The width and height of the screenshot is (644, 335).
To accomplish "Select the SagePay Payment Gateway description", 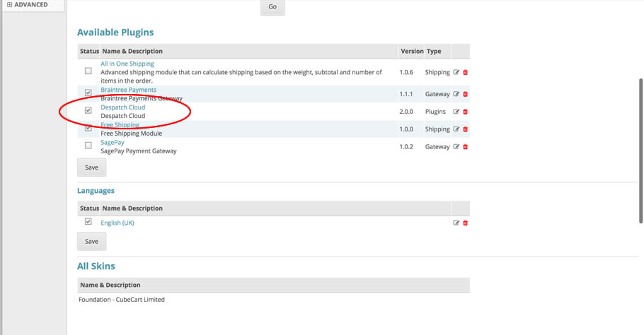I will (x=139, y=151).
